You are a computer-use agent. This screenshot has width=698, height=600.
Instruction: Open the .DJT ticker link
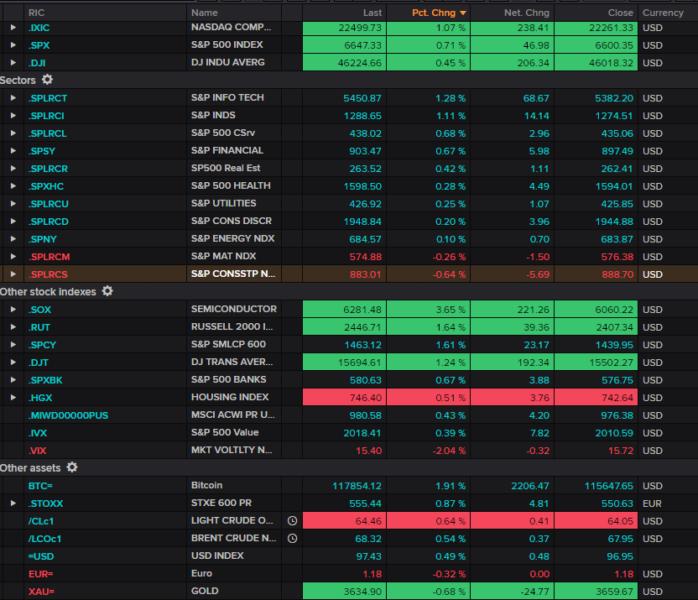click(38, 363)
